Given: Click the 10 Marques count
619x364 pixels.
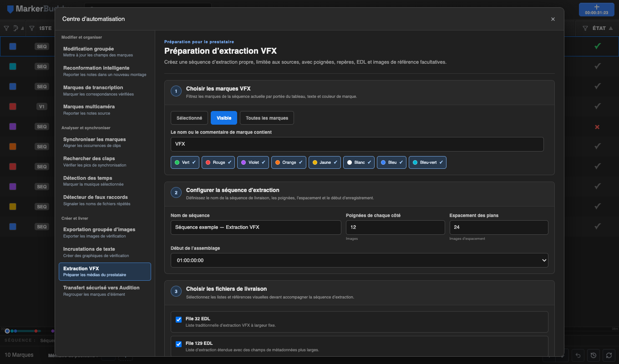Looking at the screenshot, I should pos(19,355).
